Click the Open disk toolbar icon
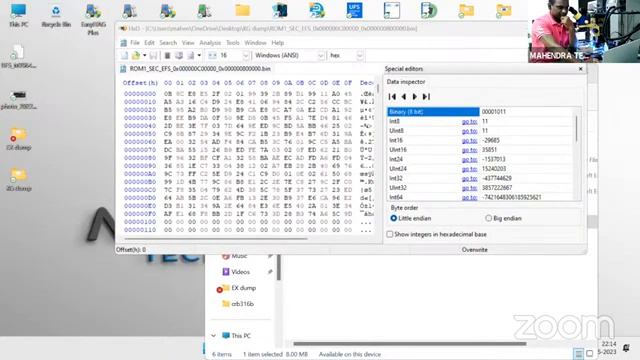Viewport: 640px width, 360px height. click(179, 56)
